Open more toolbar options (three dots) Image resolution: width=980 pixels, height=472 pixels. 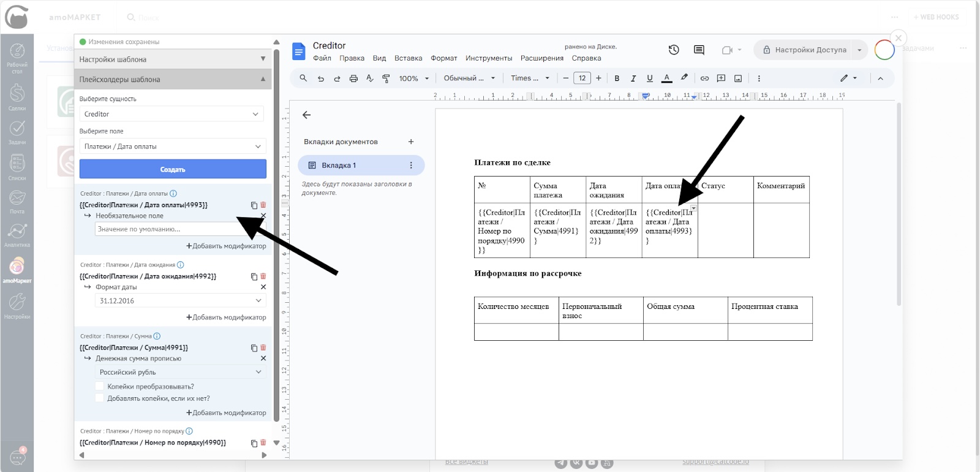[759, 78]
